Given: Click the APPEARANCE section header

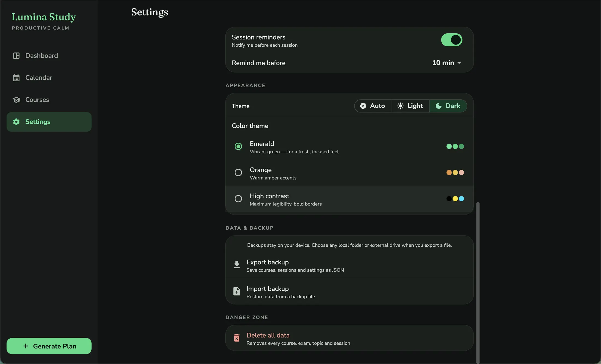Looking at the screenshot, I should [245, 86].
